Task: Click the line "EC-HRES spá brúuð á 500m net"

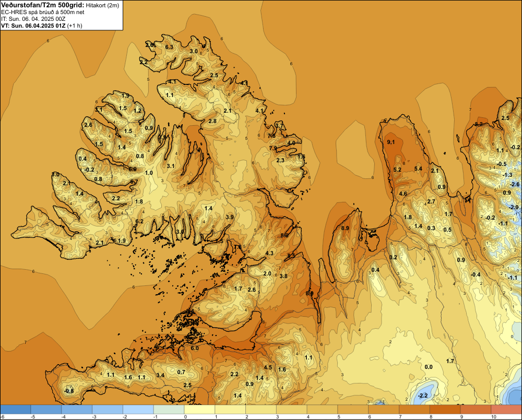Action: pos(43,13)
